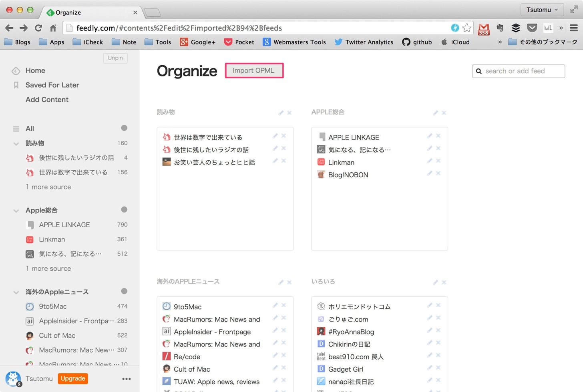Open the Tools bookmarks folder
The height and width of the screenshot is (392, 583).
(x=158, y=42)
